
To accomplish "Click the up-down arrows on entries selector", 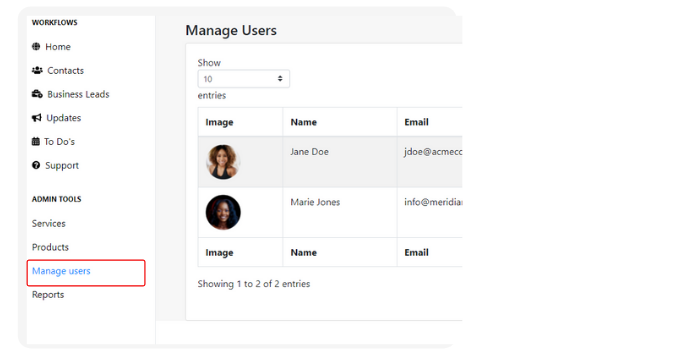I will point(280,79).
